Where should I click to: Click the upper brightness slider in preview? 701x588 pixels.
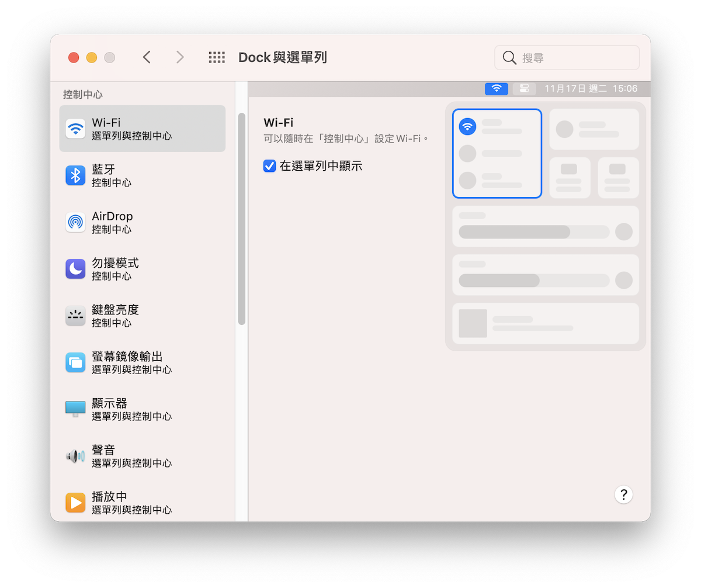tap(534, 232)
